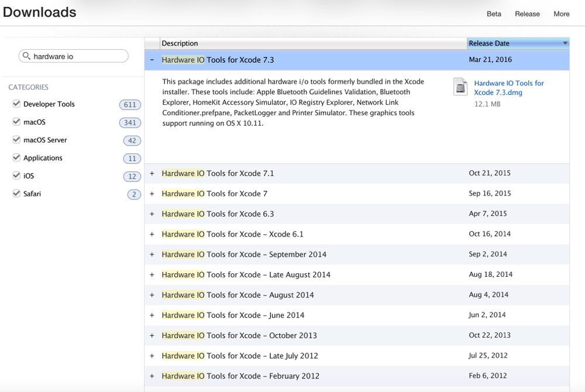
Task: Expand the Late August 2014 tools row
Action: 152,274
